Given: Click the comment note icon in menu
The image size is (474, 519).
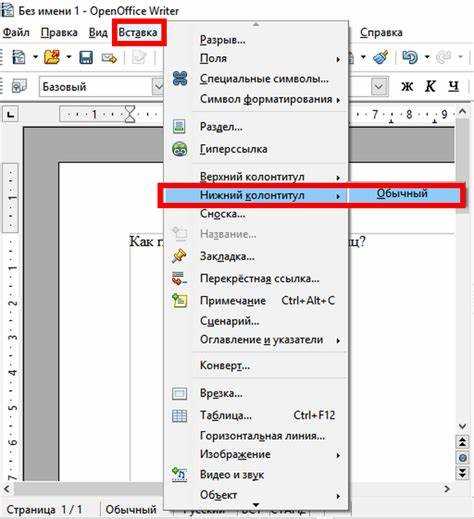Looking at the screenshot, I should click(180, 300).
